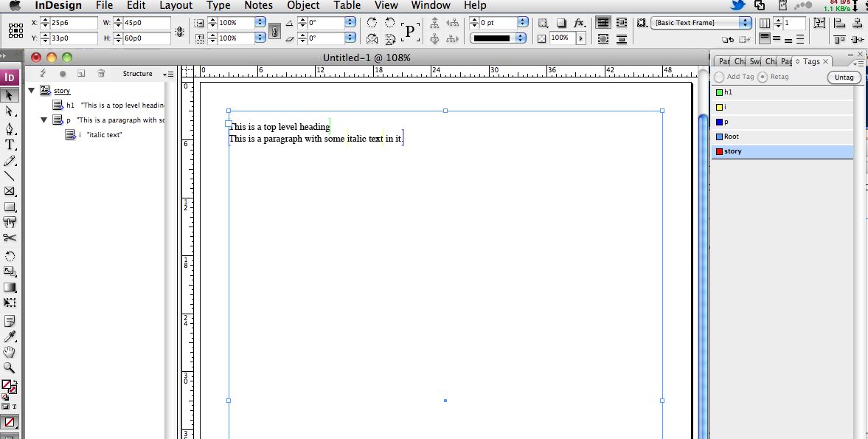Open the File menu
868x439 pixels.
click(104, 6)
